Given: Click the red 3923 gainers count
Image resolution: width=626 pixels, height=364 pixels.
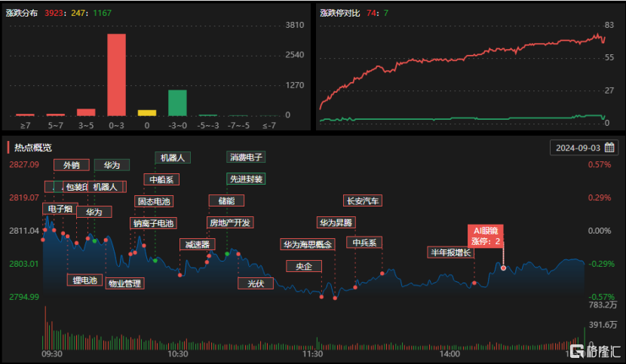Looking at the screenshot, I should [x=54, y=13].
